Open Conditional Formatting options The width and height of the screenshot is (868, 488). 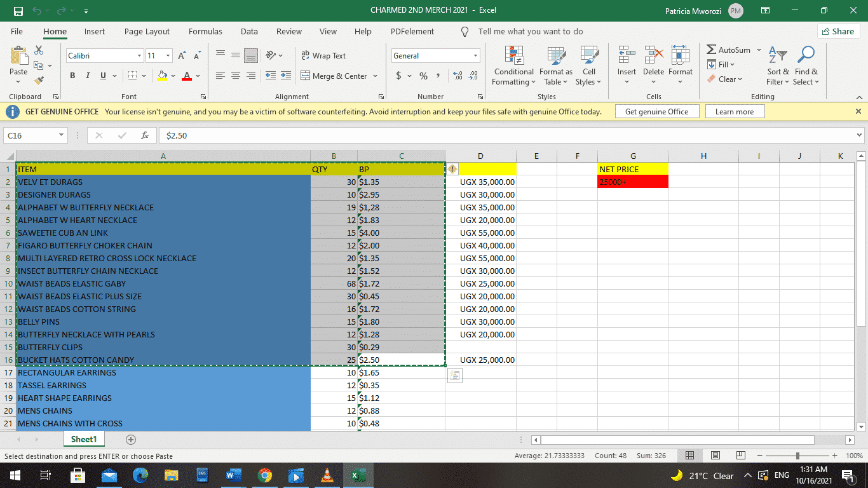click(513, 65)
